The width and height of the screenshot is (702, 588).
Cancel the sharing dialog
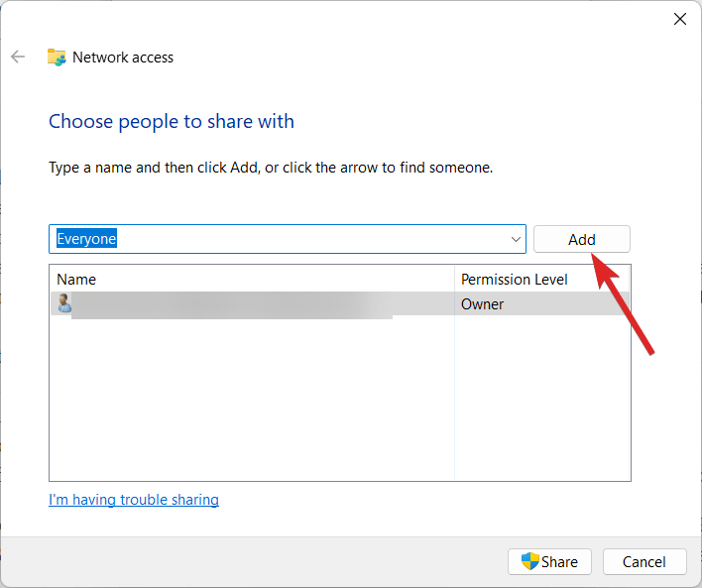pyautogui.click(x=644, y=561)
